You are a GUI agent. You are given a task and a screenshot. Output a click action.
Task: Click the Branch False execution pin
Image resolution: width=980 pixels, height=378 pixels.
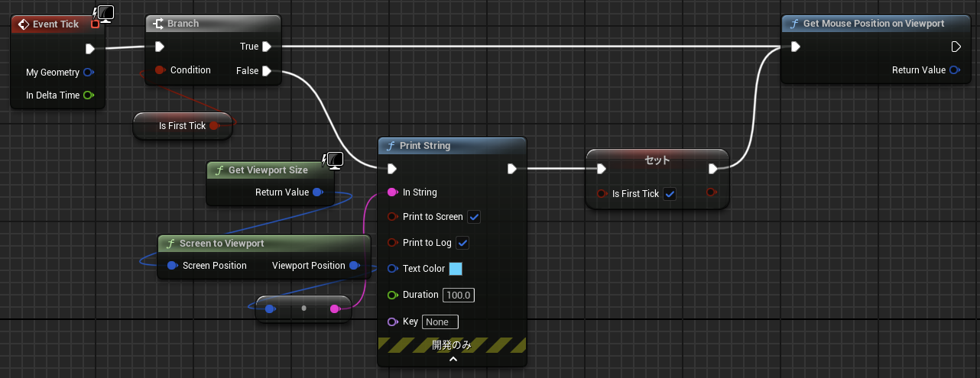click(x=267, y=71)
